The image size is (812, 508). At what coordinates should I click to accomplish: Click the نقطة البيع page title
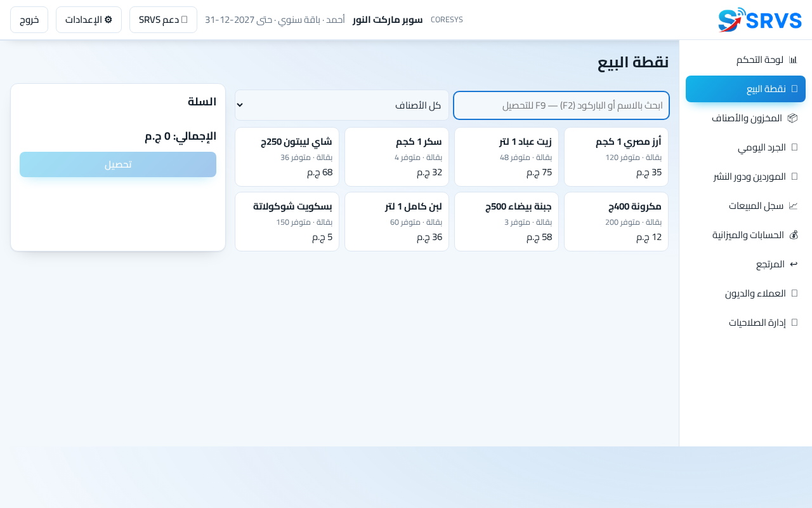pos(633,62)
